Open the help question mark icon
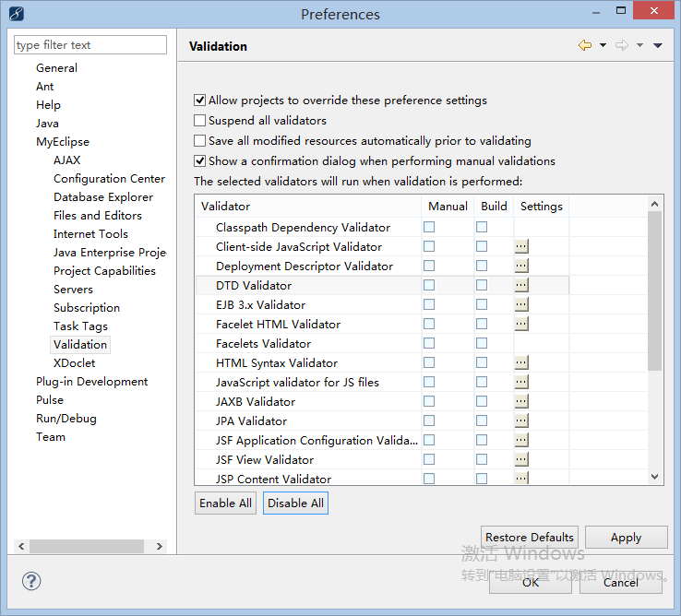 click(x=31, y=581)
